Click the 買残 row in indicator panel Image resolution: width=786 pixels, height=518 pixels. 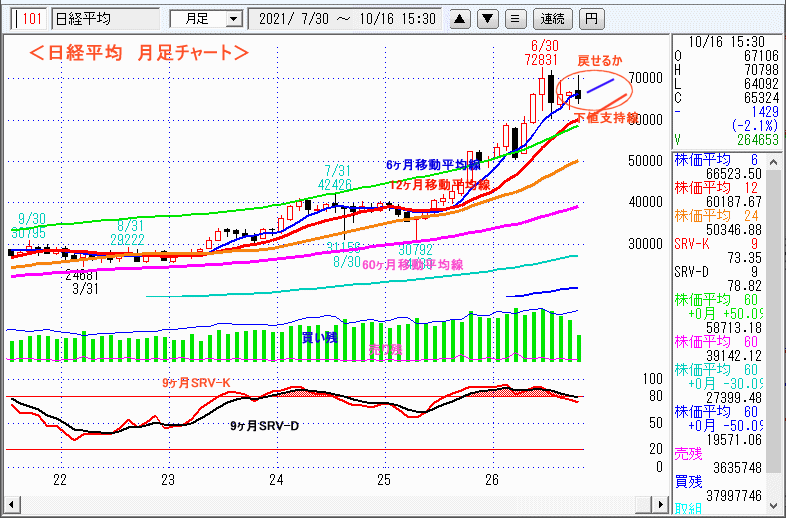[689, 482]
